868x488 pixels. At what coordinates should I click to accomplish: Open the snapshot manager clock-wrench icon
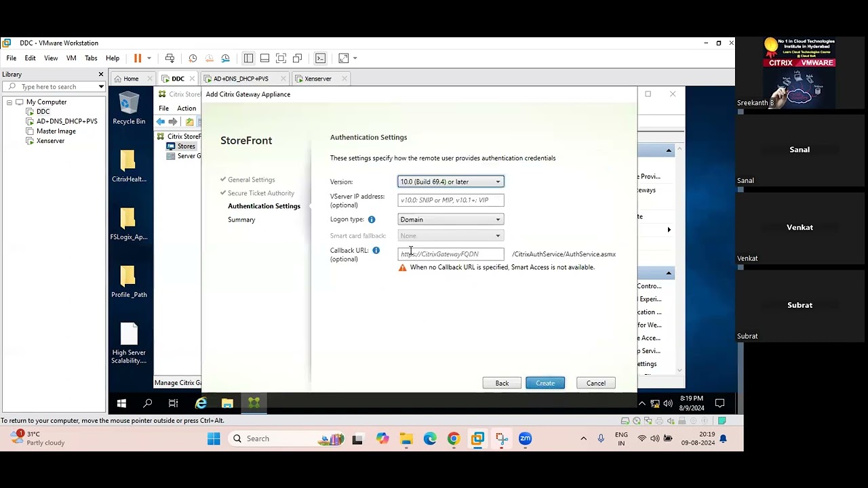click(x=225, y=58)
